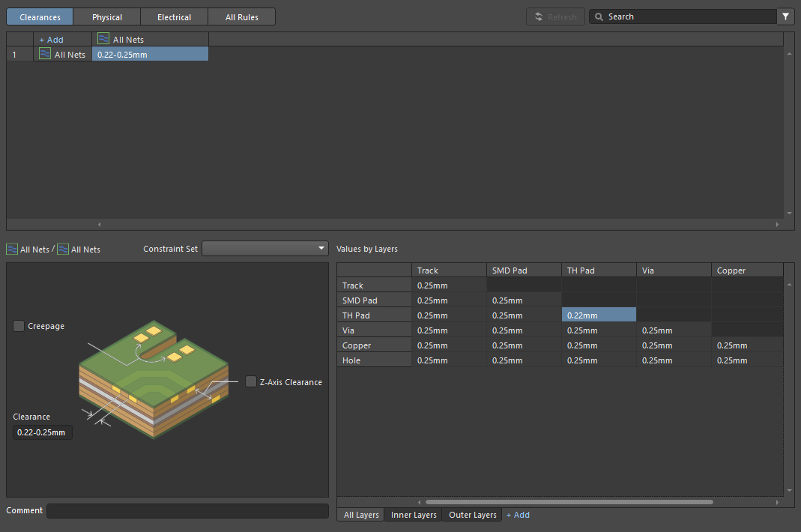Click the magnifier icon in Search box
Screen dimensions: 801x532
click(x=599, y=16)
